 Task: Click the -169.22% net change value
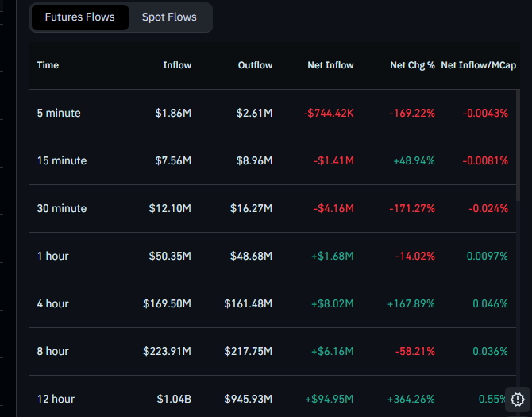point(412,113)
